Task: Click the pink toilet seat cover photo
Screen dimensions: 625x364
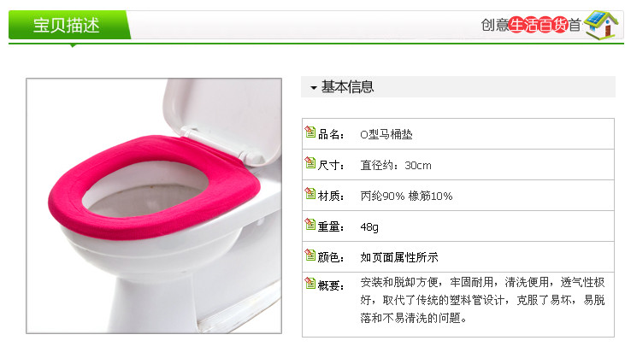Action: pos(154,206)
